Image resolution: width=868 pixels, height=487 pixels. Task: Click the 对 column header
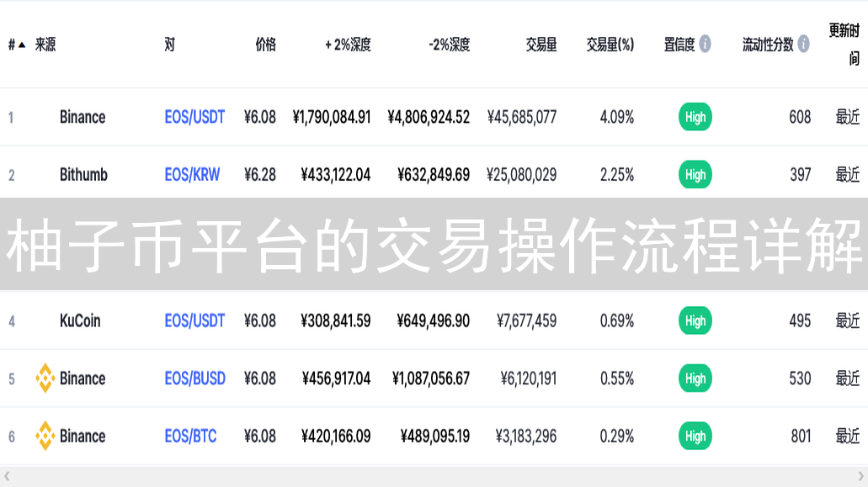(x=170, y=45)
